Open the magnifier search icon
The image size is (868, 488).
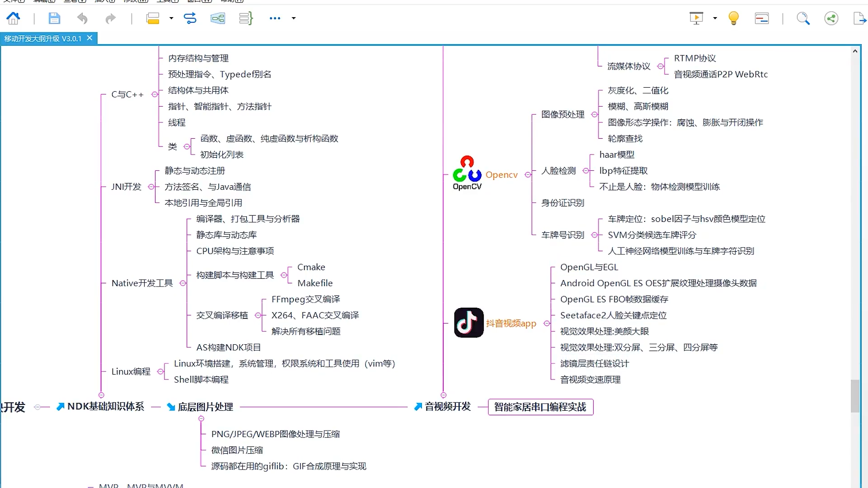pyautogui.click(x=803, y=18)
